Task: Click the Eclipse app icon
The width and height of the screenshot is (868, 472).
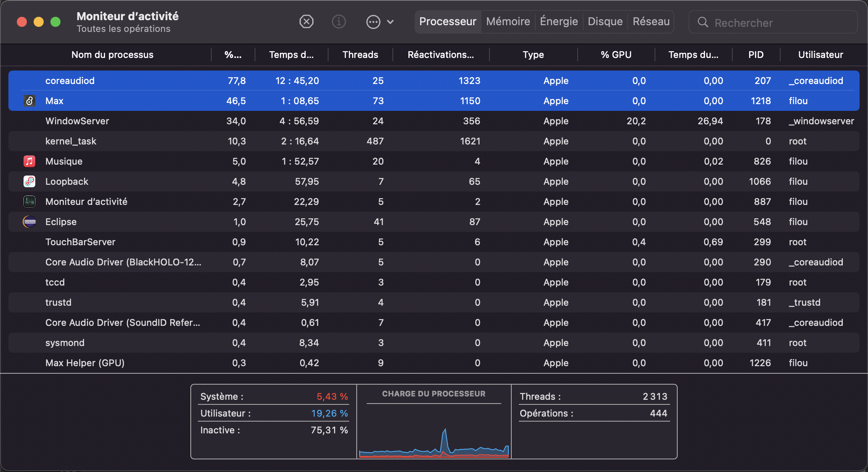Action: coord(29,222)
